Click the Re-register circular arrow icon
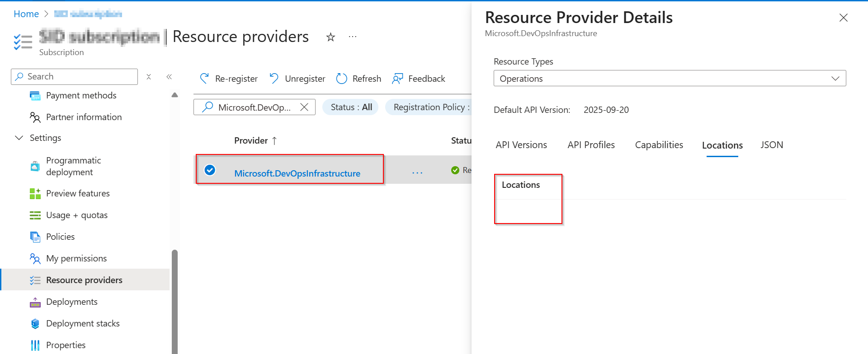Screen dimensions: 868x354 click(x=204, y=79)
